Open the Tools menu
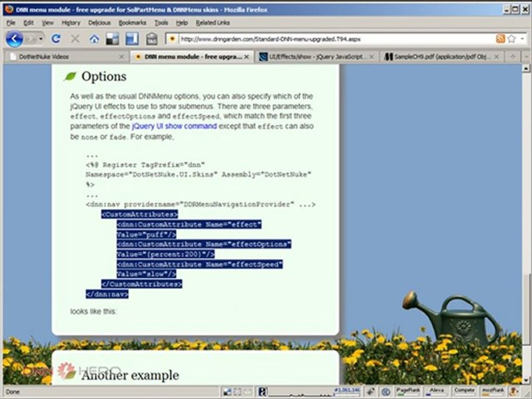 [x=161, y=23]
